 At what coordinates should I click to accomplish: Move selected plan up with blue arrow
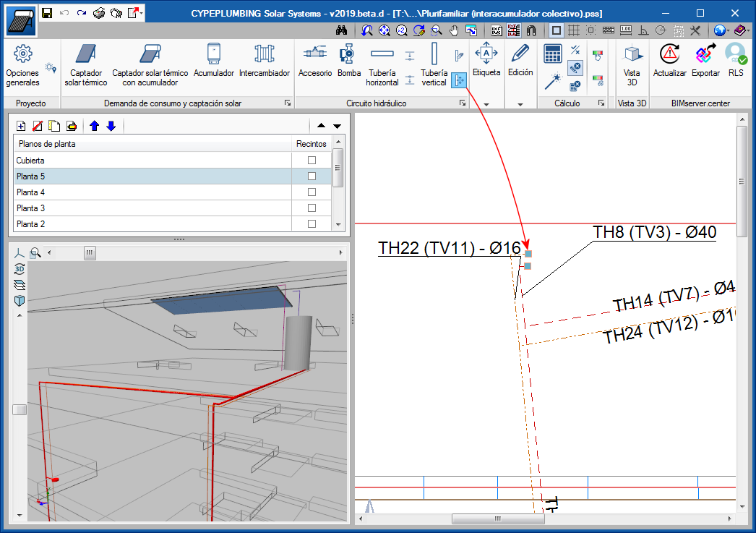pyautogui.click(x=94, y=126)
